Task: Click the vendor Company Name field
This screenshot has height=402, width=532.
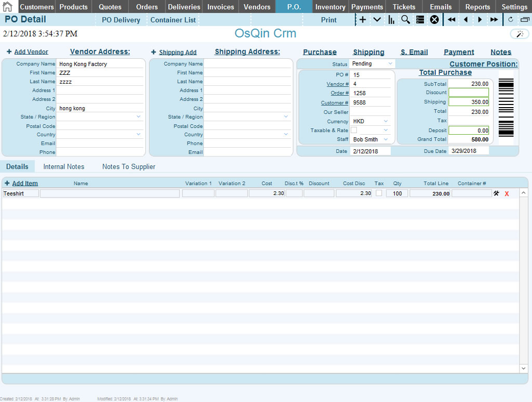Action: tap(100, 64)
